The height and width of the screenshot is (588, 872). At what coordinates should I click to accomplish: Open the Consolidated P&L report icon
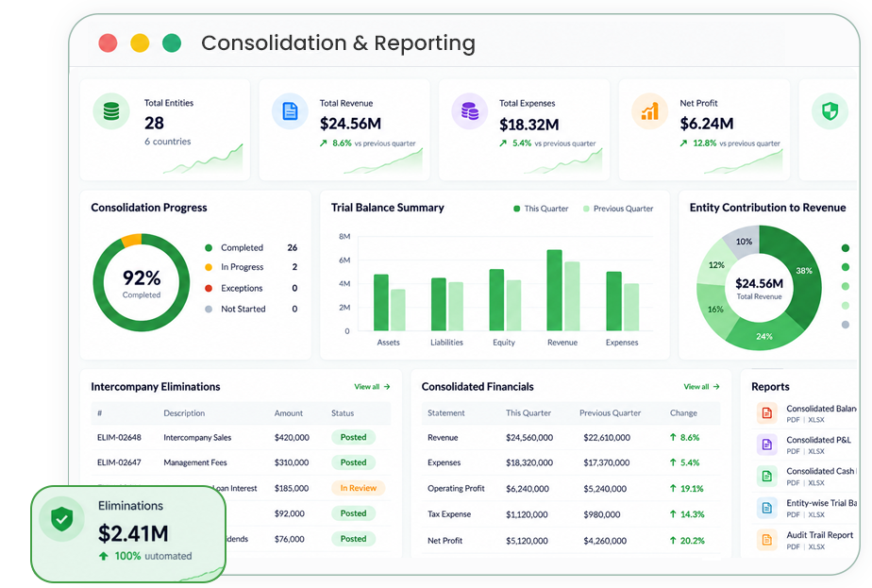point(767,445)
